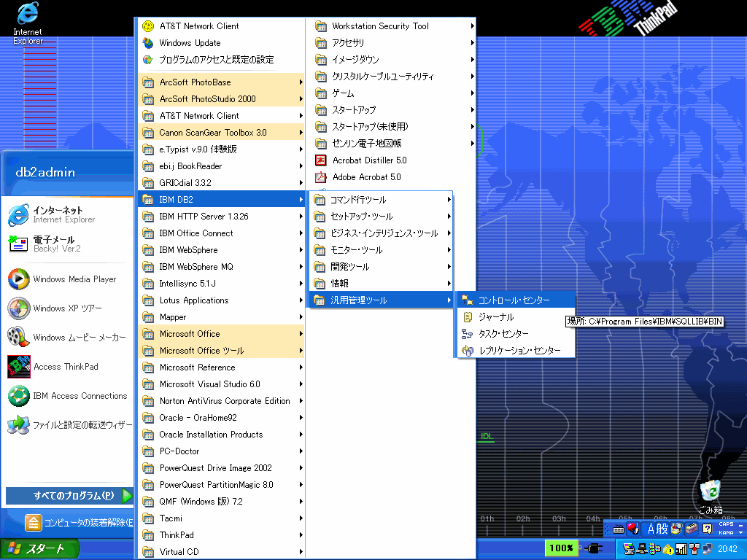Open Canon ScanGear Toolbox 3.0 folder
The image size is (747, 560).
221,133
